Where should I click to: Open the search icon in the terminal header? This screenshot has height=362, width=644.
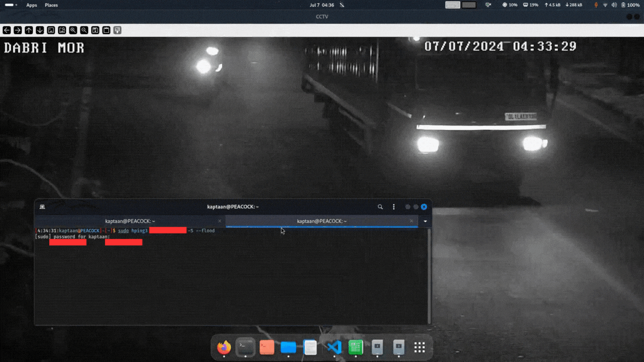click(380, 207)
